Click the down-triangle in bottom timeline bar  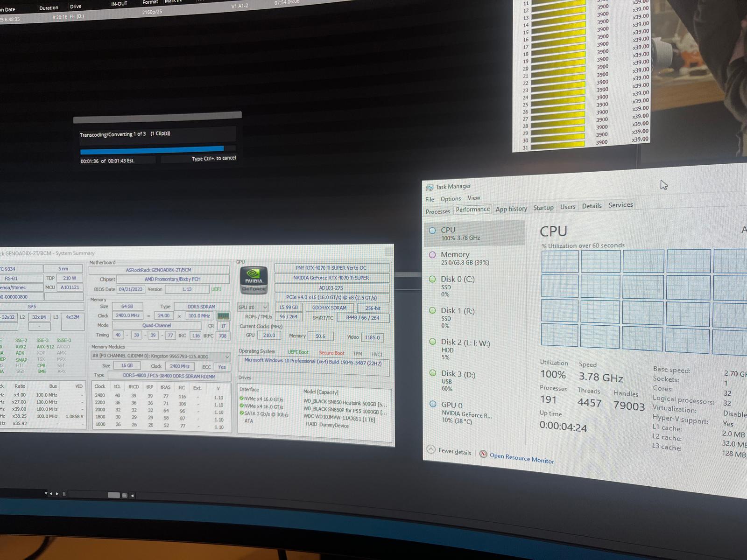[46, 493]
